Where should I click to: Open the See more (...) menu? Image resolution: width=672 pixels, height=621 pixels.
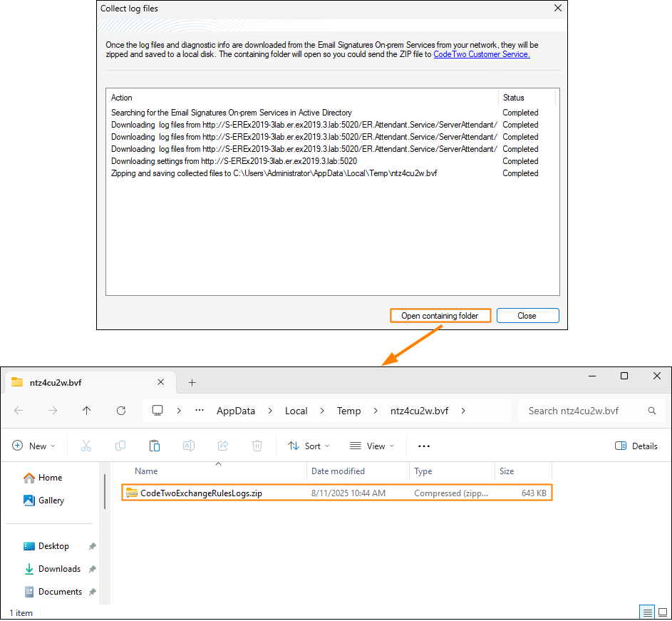[423, 446]
